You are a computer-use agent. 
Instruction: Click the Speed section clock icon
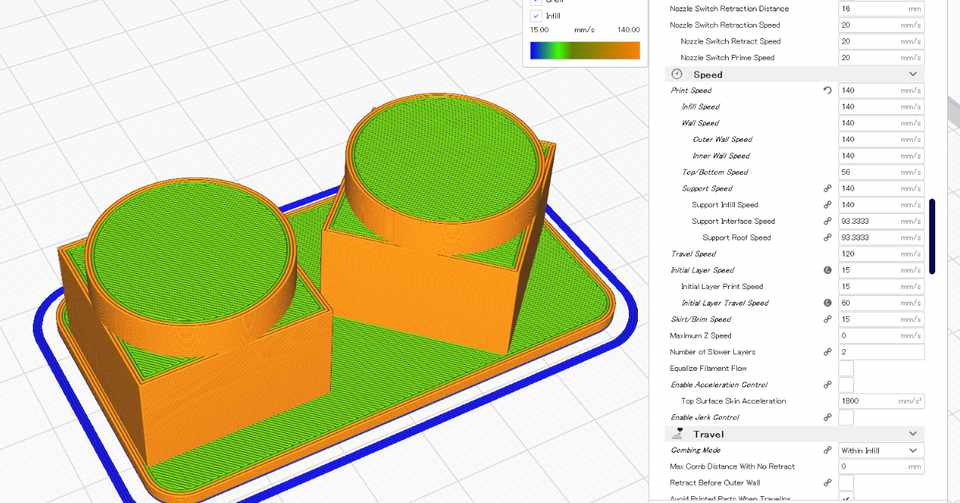677,74
